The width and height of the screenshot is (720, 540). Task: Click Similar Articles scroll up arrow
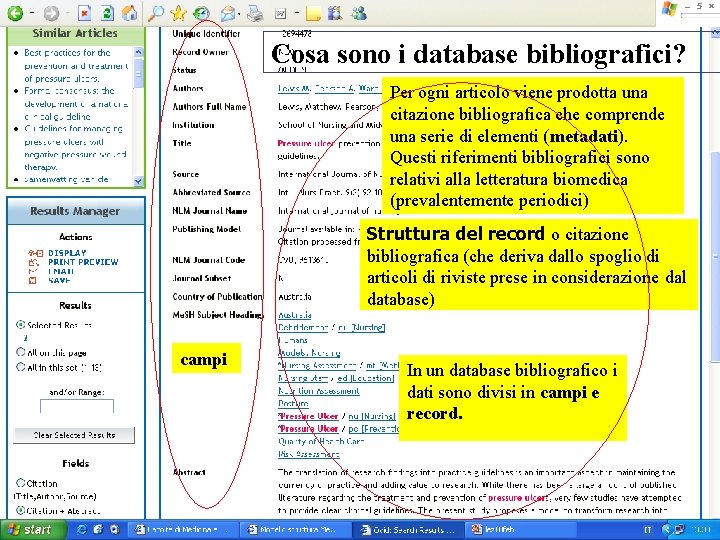click(138, 52)
